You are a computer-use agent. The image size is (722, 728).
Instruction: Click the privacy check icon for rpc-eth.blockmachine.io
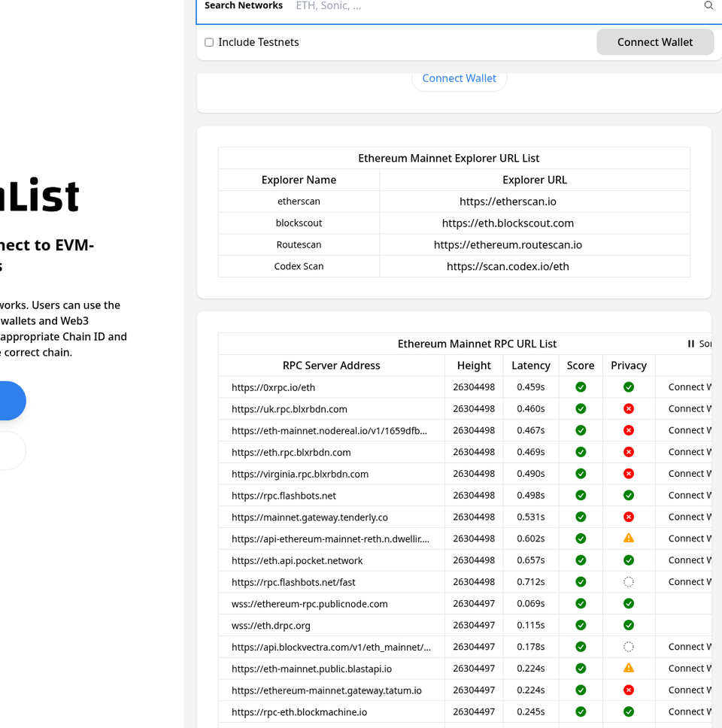(629, 711)
